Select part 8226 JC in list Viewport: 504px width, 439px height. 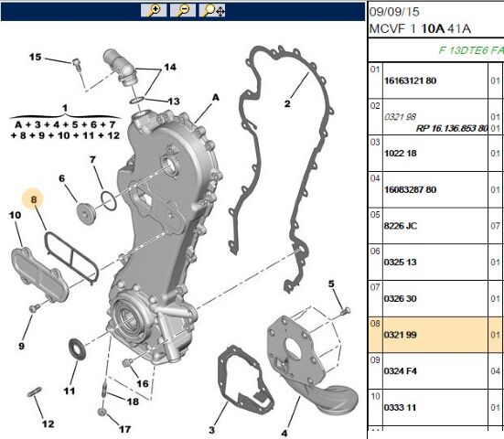(x=400, y=226)
